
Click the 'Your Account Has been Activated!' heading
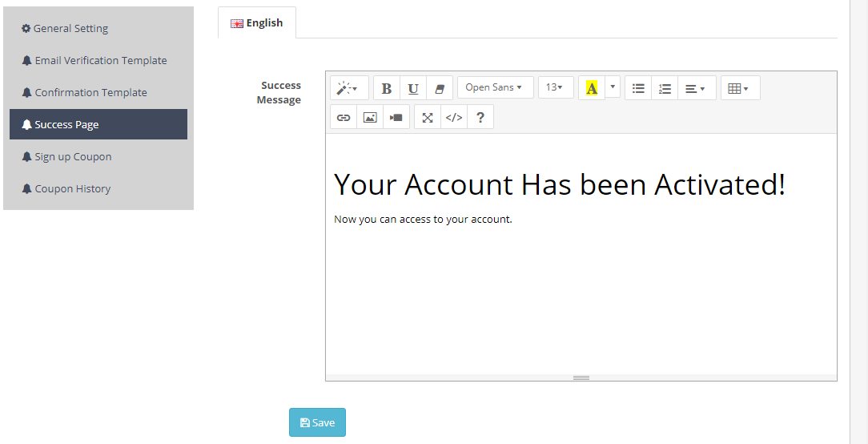(559, 184)
